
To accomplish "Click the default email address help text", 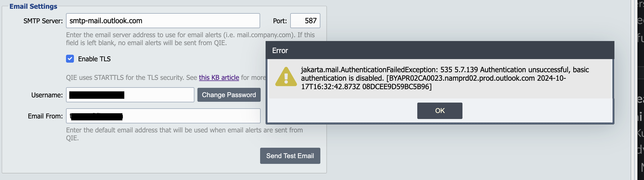I will point(184,134).
